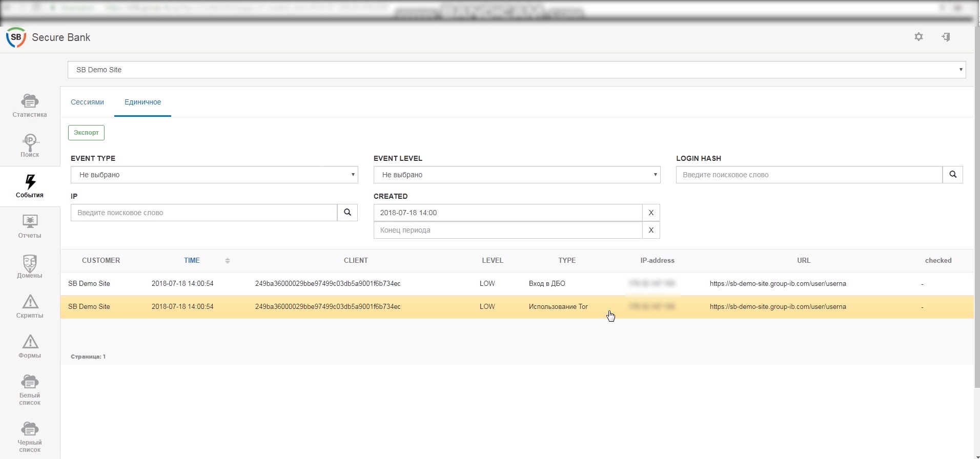The width and height of the screenshot is (980, 459).
Task: Click the IP search magnifier button
Action: coord(348,213)
